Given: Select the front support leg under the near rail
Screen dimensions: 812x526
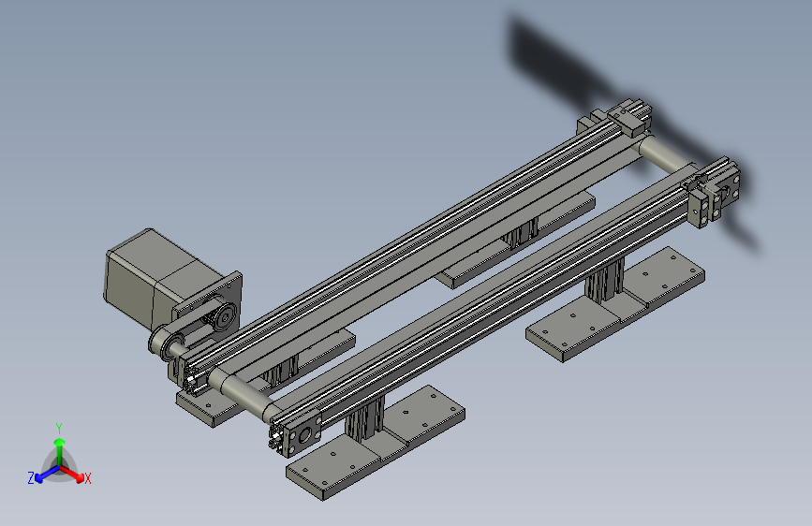Looking at the screenshot, I should pos(365,417).
